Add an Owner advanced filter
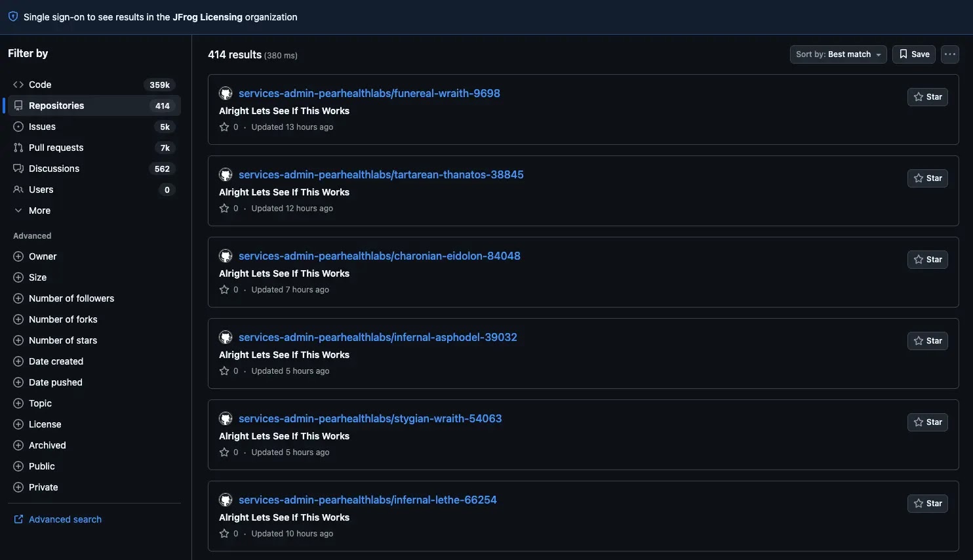The height and width of the screenshot is (560, 973). point(94,256)
